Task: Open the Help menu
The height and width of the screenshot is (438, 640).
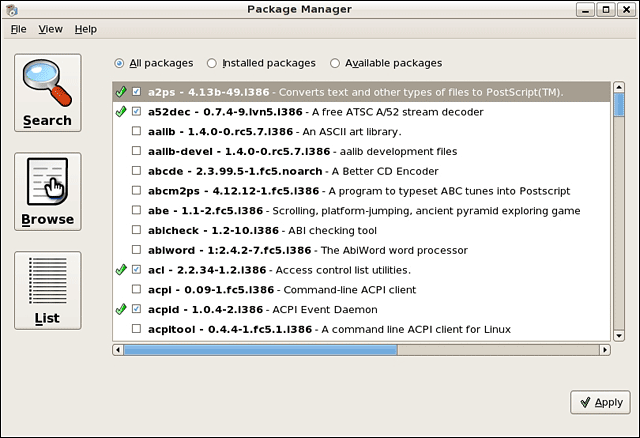Action: (x=86, y=29)
